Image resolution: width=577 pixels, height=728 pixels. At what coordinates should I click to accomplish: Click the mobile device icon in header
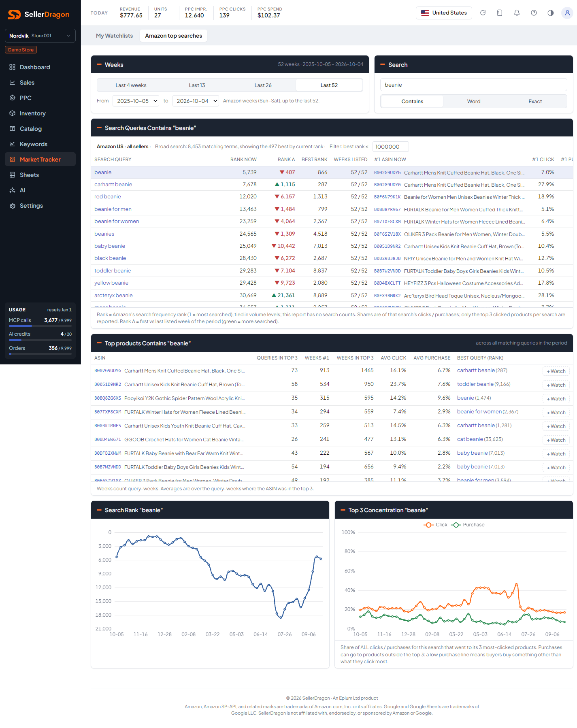[x=500, y=13]
